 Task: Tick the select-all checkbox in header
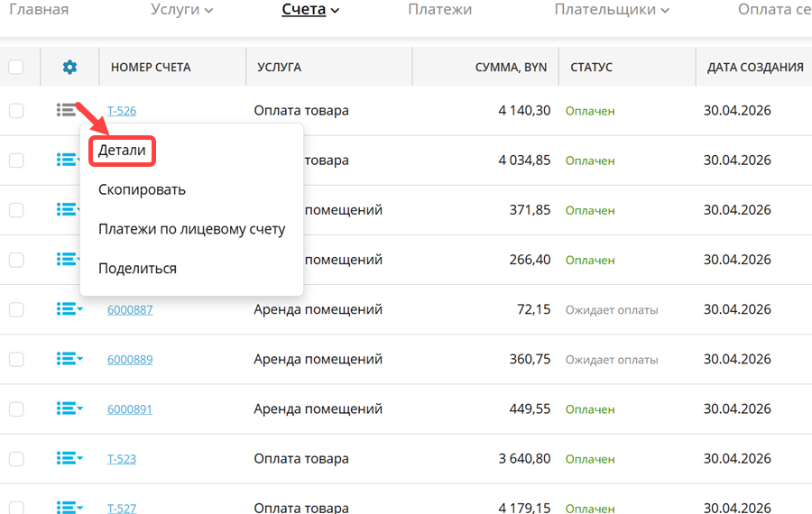(x=16, y=67)
